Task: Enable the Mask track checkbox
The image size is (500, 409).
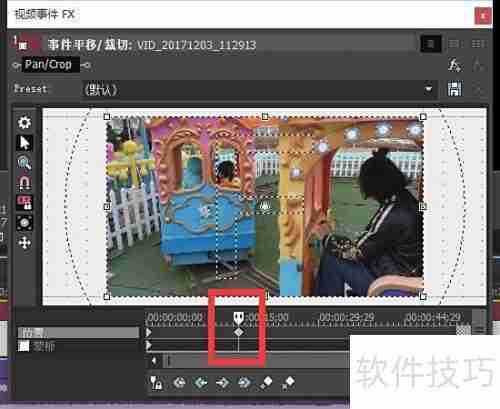Action: tap(24, 346)
